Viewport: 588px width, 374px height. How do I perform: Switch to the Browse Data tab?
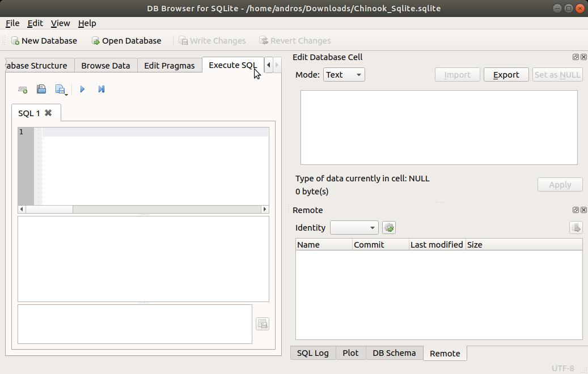pos(105,65)
